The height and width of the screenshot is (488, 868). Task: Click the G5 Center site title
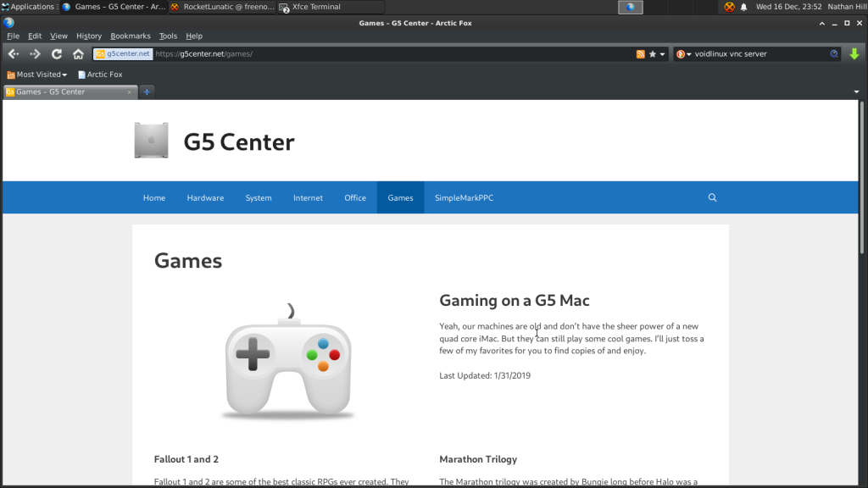pyautogui.click(x=239, y=142)
